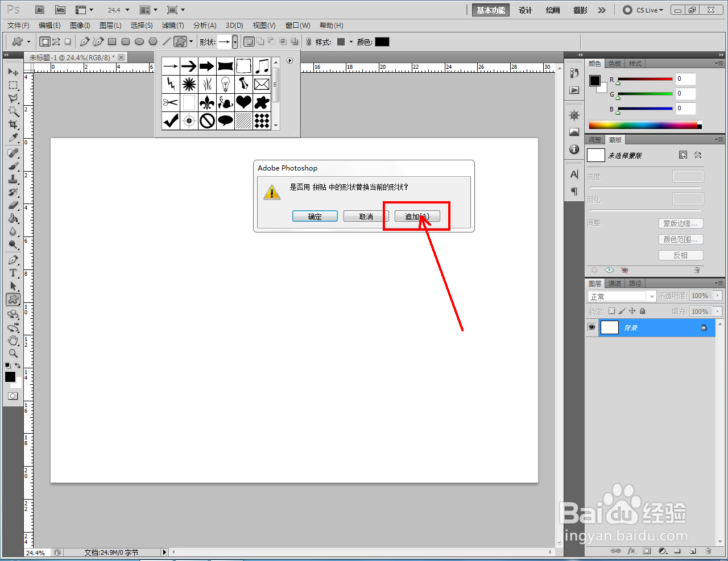Select the Hand tool
Image resolution: width=728 pixels, height=561 pixels.
(x=13, y=340)
